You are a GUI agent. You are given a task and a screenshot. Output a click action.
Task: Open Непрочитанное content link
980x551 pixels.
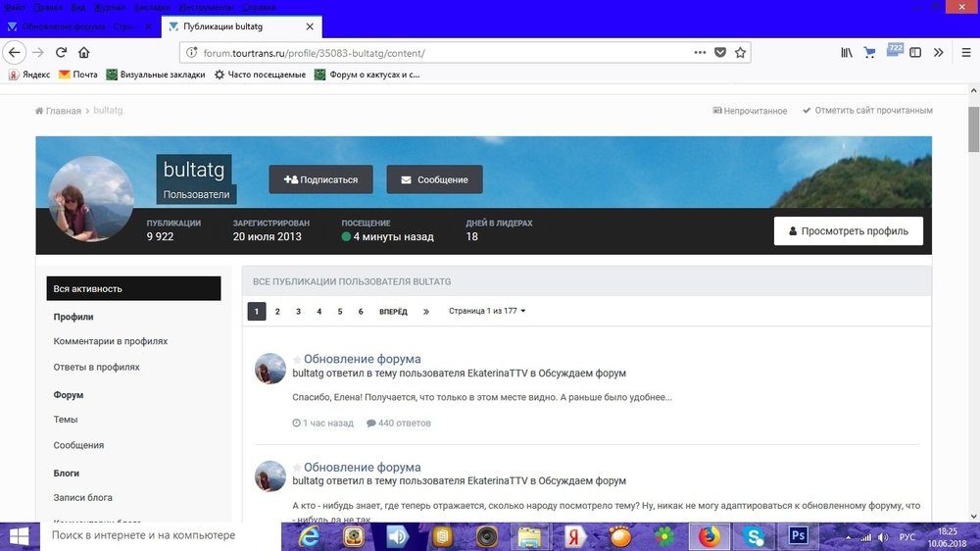750,111
